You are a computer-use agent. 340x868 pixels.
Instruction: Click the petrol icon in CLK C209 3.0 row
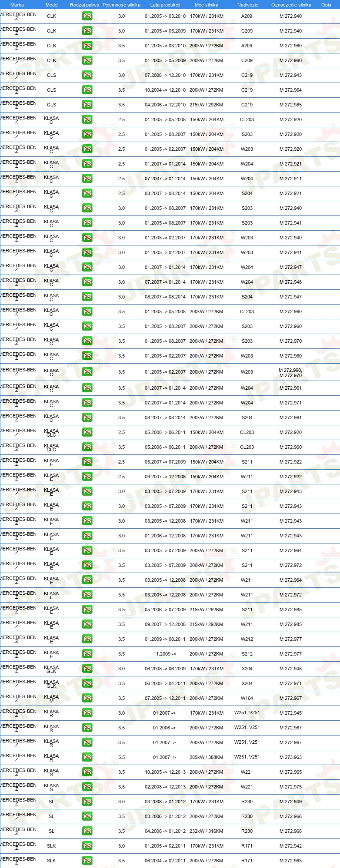click(x=87, y=31)
